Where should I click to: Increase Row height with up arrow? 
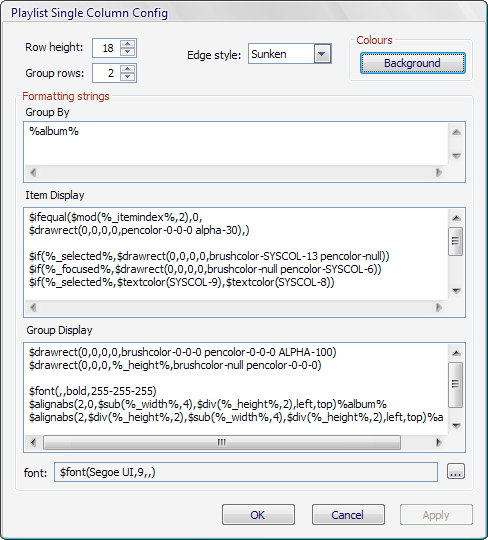(127, 44)
